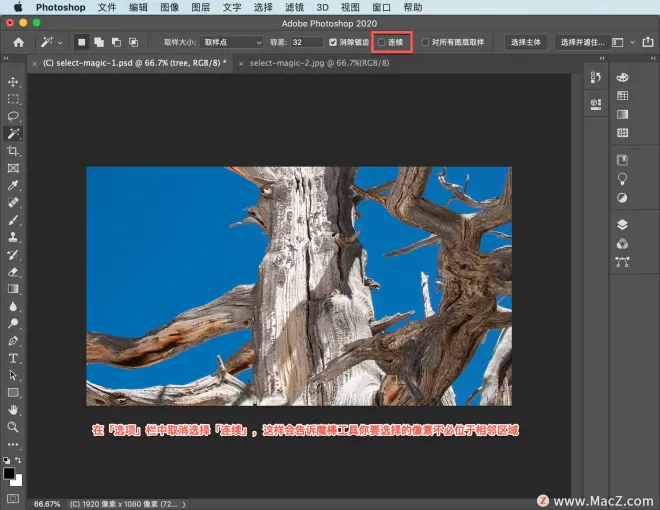
Task: Open the Gradients panel icon
Action: click(x=622, y=114)
